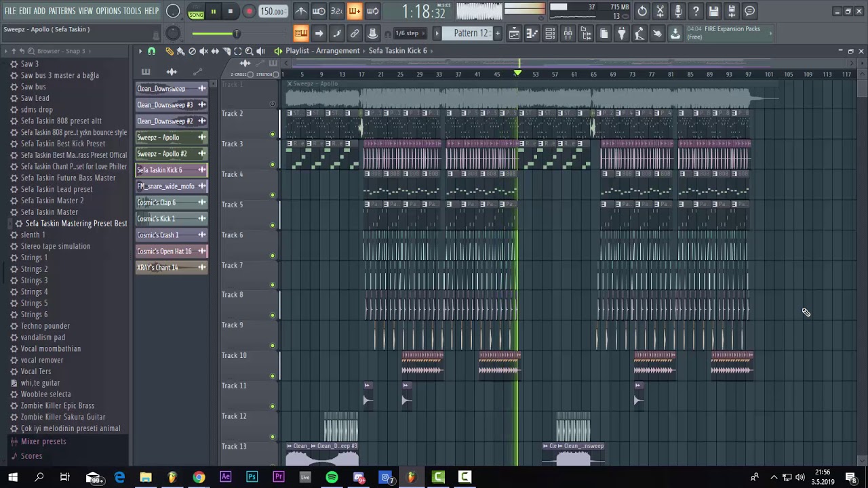Open Spotify from the Windows taskbar
Viewport: 868px width, 488px height.
click(332, 477)
